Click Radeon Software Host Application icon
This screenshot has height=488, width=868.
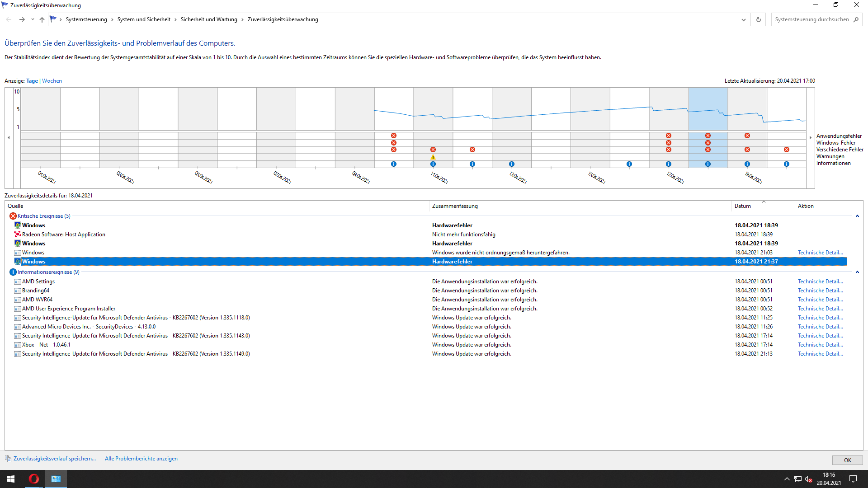pyautogui.click(x=18, y=235)
